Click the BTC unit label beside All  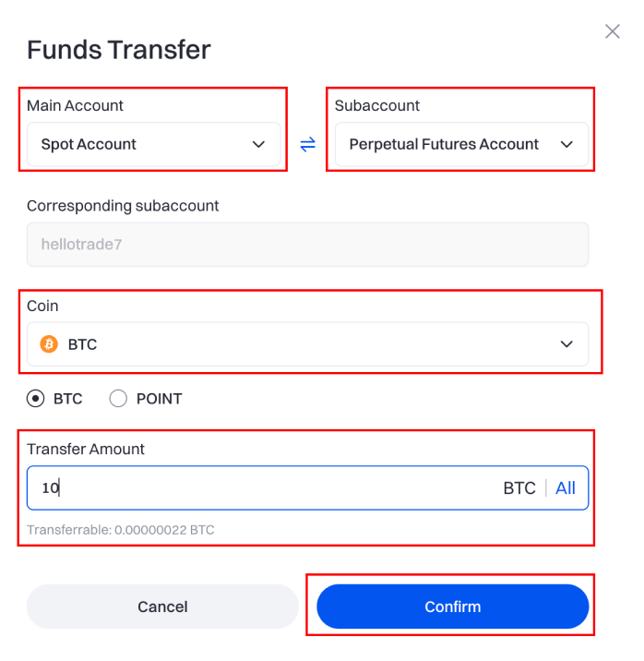coord(519,487)
